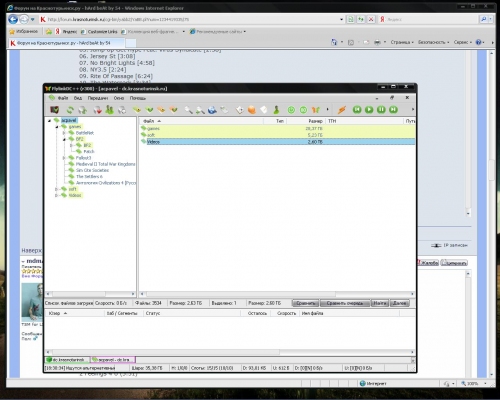Click the two green users toolbar icon
This screenshot has width=500, height=400.
(109, 110)
